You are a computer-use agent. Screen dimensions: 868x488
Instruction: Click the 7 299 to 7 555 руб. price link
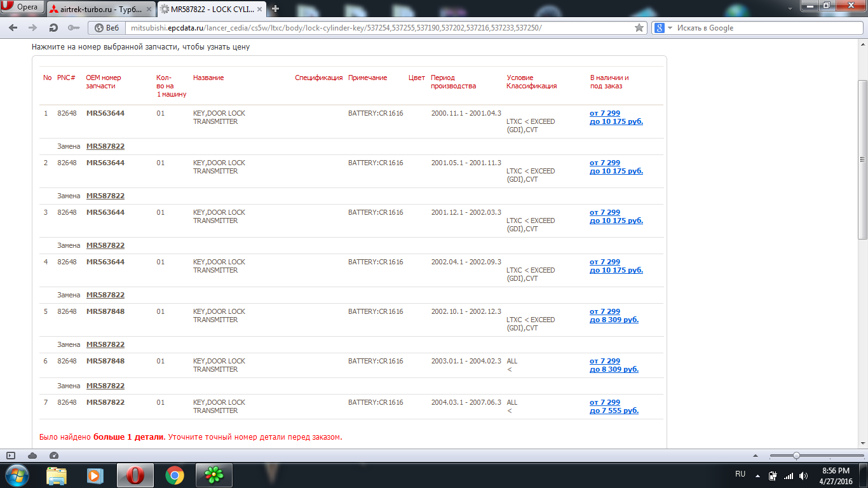click(614, 407)
